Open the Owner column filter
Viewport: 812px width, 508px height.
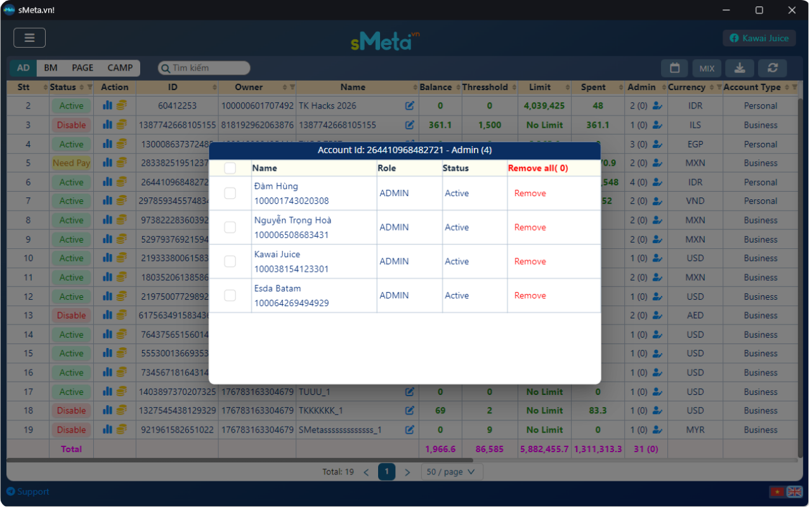tap(292, 87)
